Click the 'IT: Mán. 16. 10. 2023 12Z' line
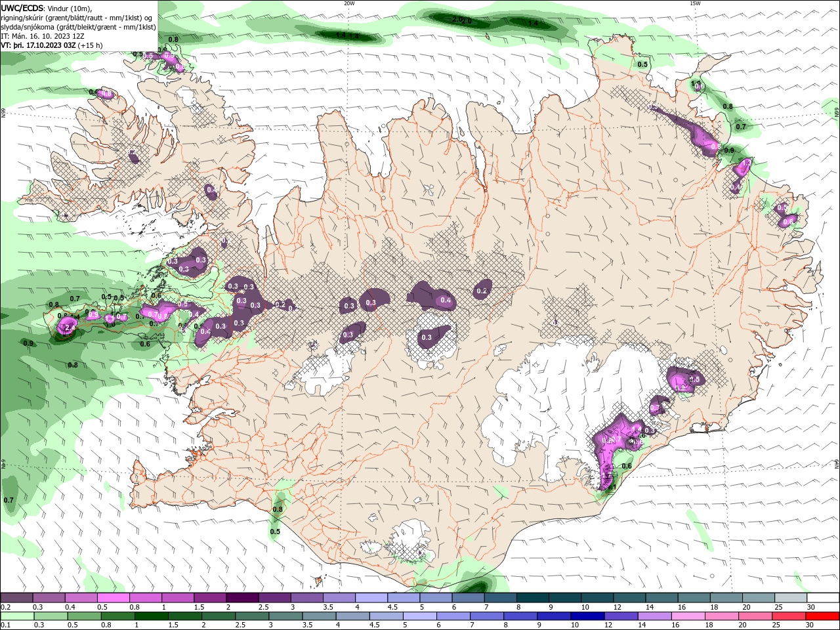This screenshot has width=840, height=630. 43,36
